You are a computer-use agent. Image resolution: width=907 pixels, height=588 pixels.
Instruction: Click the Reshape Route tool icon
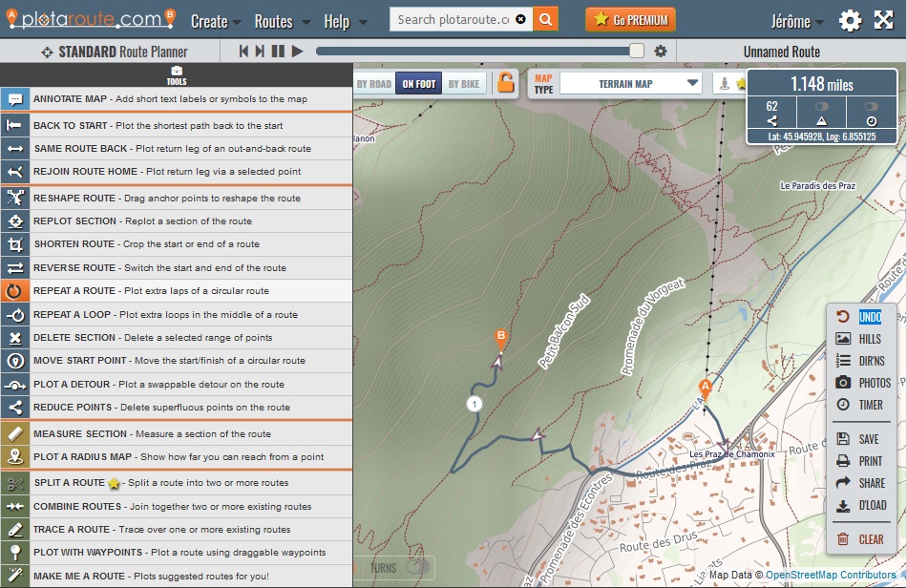point(14,199)
